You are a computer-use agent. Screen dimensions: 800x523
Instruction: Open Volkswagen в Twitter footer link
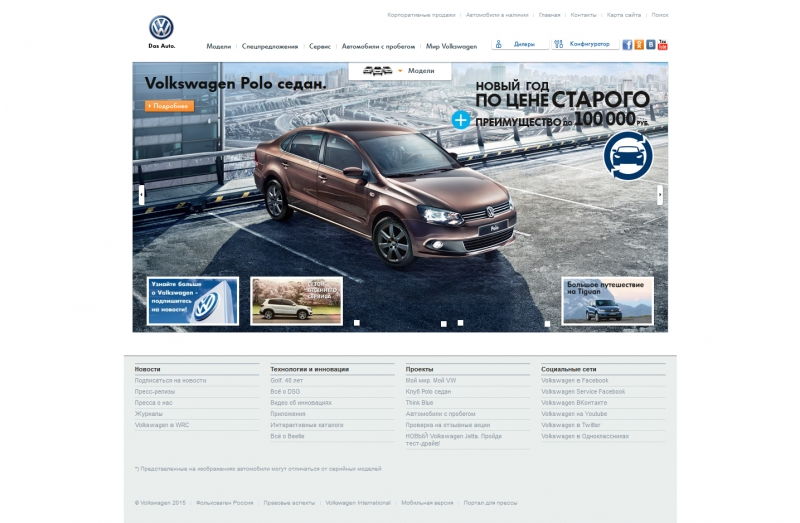pos(571,426)
